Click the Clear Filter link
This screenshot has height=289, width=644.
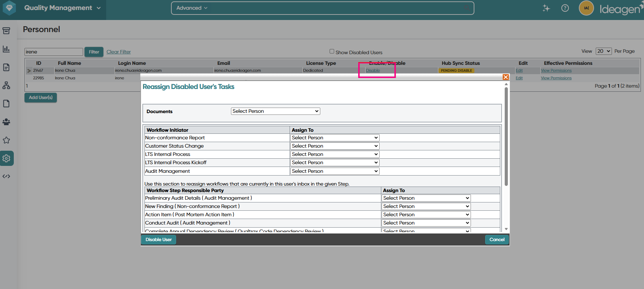coord(119,52)
